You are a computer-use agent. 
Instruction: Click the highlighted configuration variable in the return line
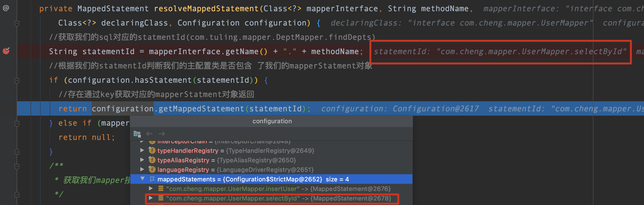[x=122, y=109]
